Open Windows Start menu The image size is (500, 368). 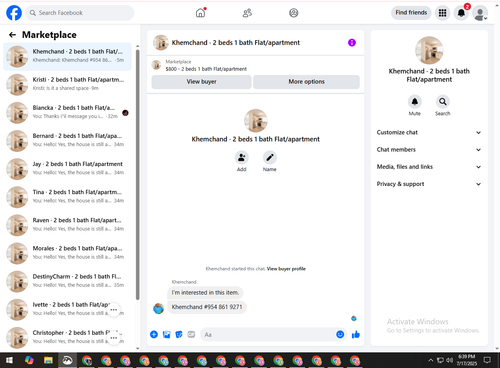click(9, 360)
